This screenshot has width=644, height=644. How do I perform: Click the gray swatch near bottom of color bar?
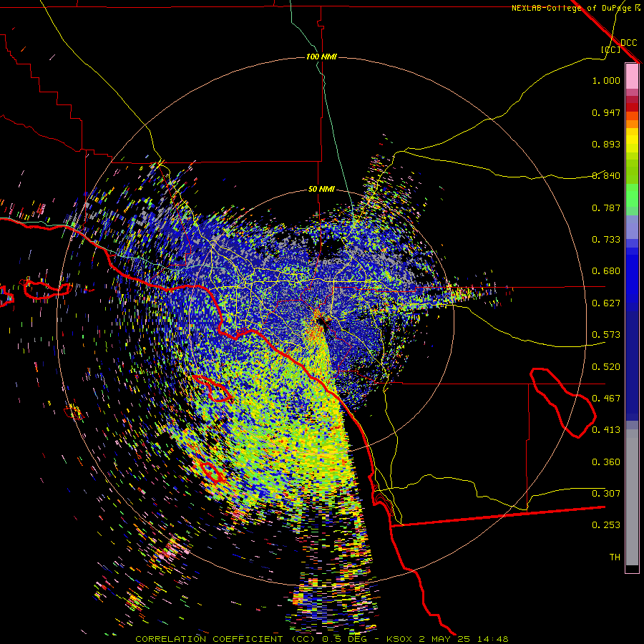tap(632, 497)
